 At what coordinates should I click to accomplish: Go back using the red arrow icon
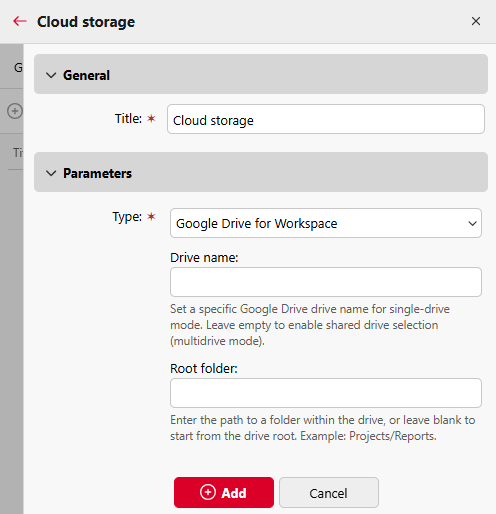(x=20, y=21)
